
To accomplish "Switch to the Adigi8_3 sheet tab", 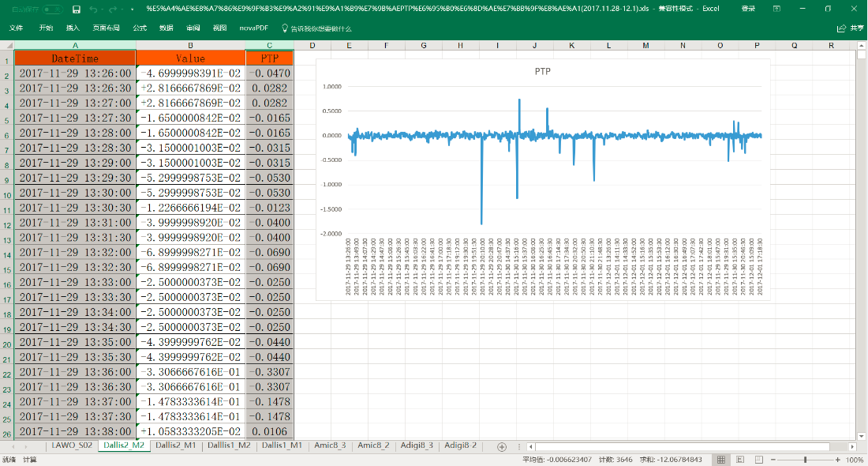I will click(417, 445).
